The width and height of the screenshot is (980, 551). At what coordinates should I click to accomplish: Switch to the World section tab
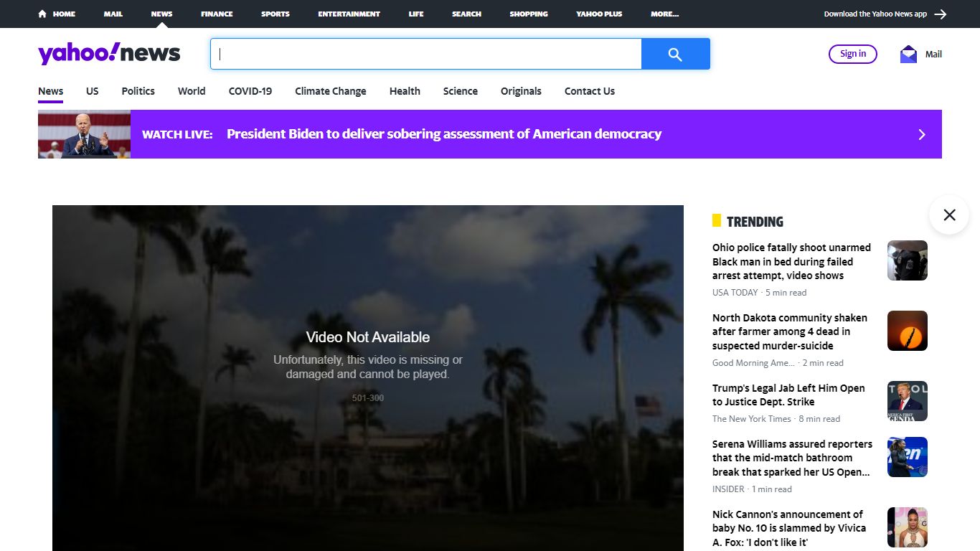pos(192,91)
